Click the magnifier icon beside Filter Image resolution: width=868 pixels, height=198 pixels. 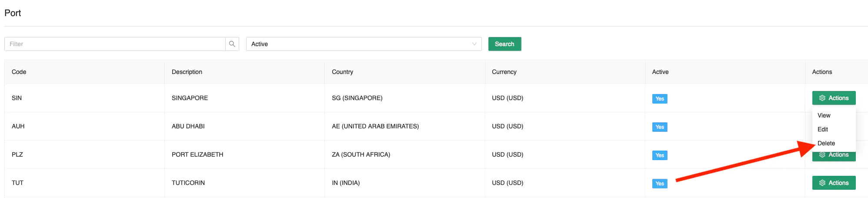[232, 44]
